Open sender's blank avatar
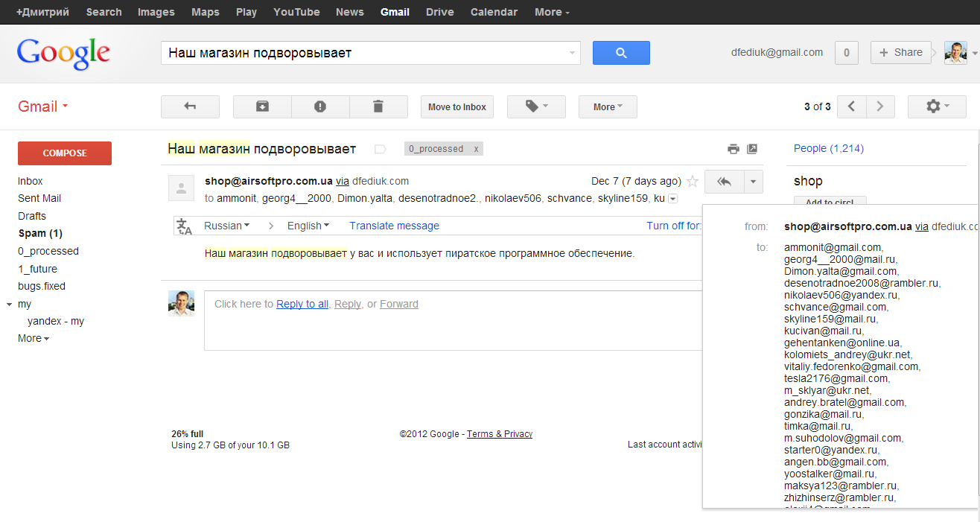This screenshot has height=522, width=980. pos(181,189)
